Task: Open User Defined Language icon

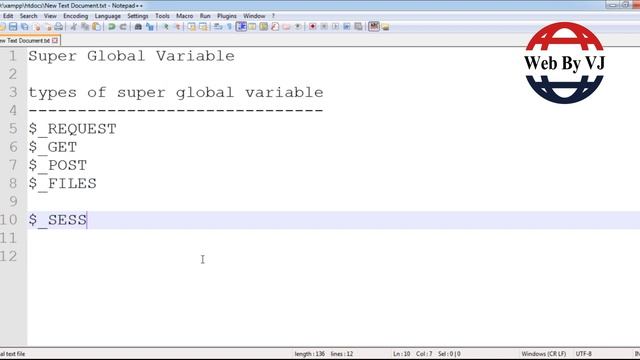Action: (252, 27)
